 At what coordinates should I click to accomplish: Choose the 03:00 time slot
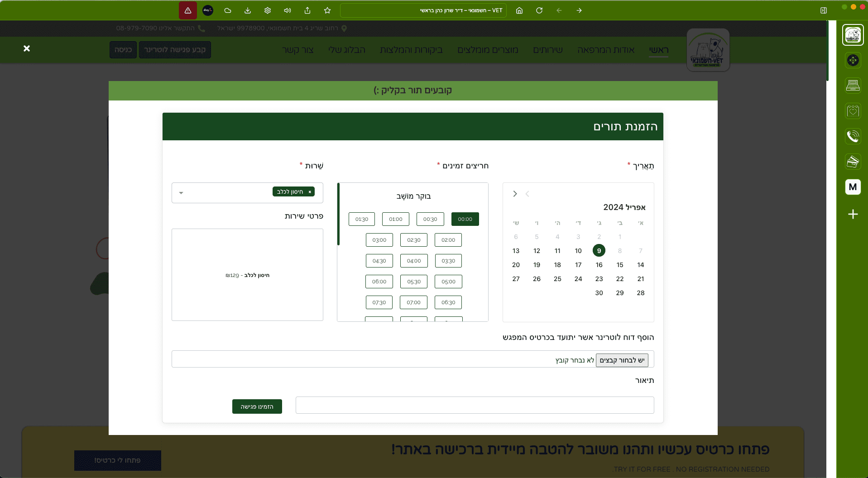379,240
